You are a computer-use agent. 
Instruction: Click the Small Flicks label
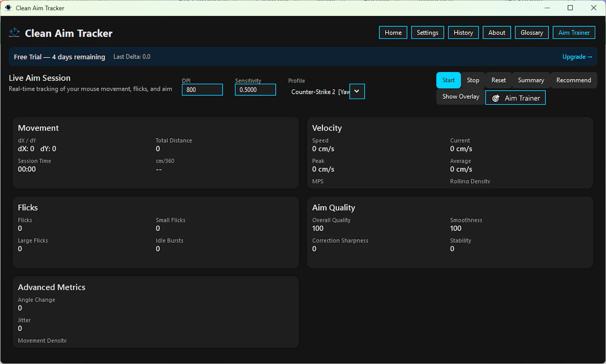(x=170, y=220)
